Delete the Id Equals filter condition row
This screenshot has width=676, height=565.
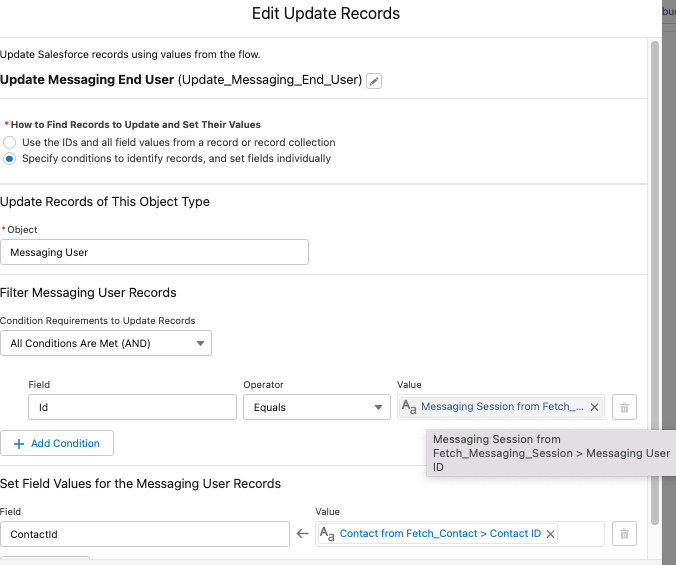tap(624, 407)
